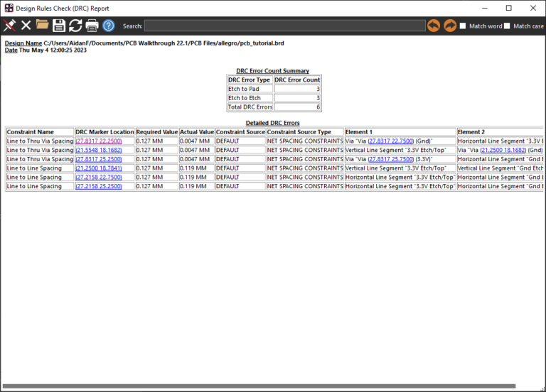Open the Element 1 via link 27.8317 22.7500
The height and width of the screenshot is (392, 546).
[391, 141]
